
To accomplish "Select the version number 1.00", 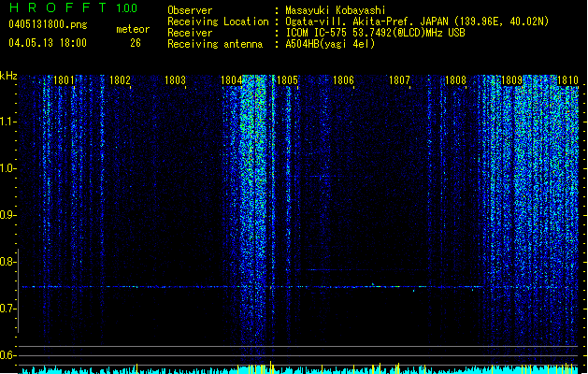I will (x=126, y=7).
